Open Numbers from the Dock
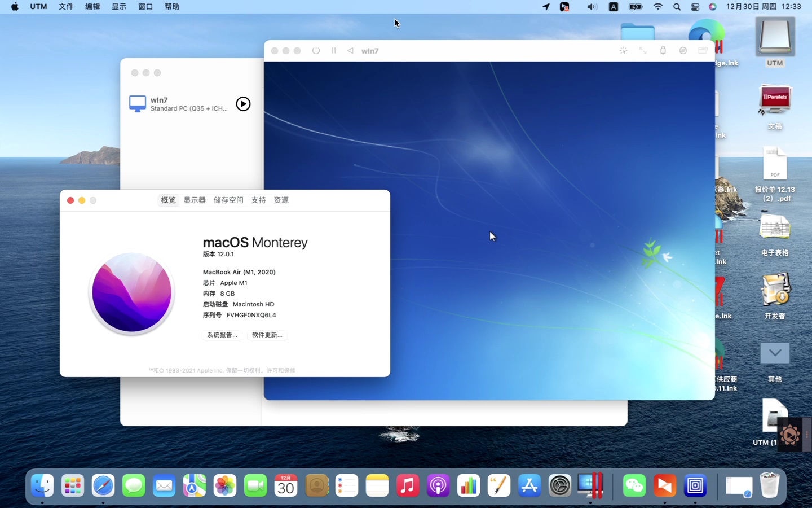Viewport: 812px width, 508px height. pyautogui.click(x=469, y=485)
